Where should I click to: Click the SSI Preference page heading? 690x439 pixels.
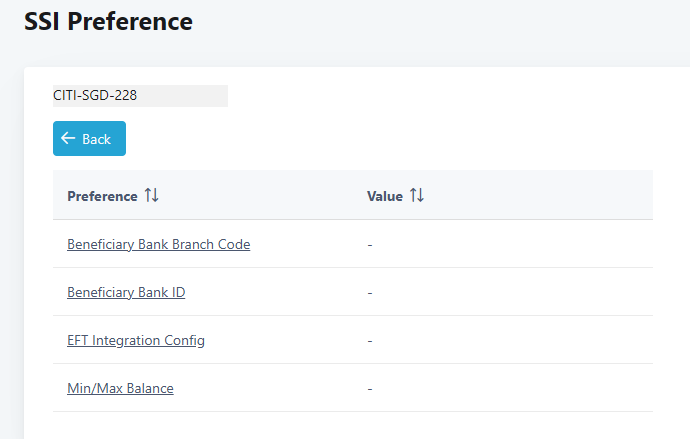(x=108, y=20)
